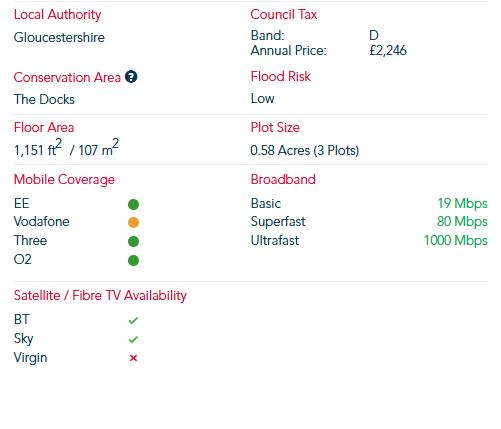Click the Council Tax heading
The width and height of the screenshot is (501, 429).
(284, 14)
